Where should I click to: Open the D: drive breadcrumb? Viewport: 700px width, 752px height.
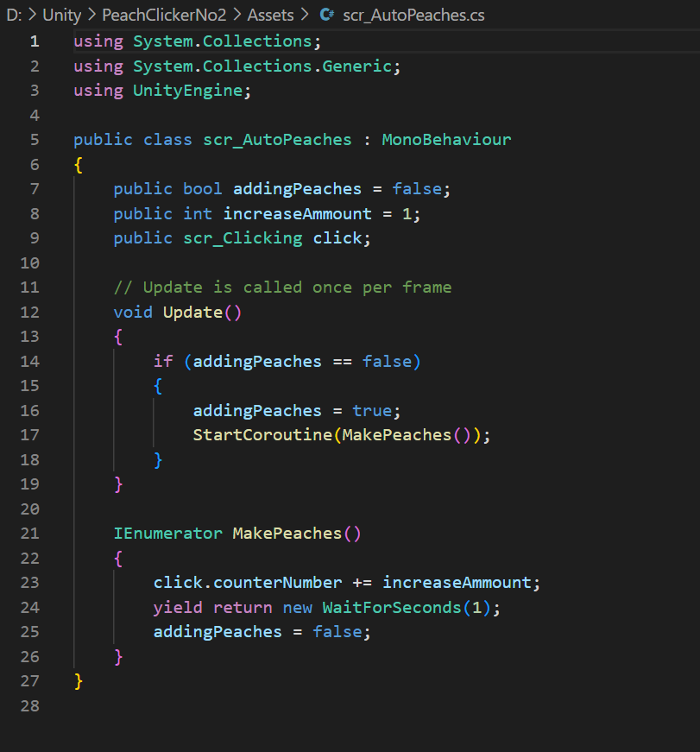(x=13, y=15)
